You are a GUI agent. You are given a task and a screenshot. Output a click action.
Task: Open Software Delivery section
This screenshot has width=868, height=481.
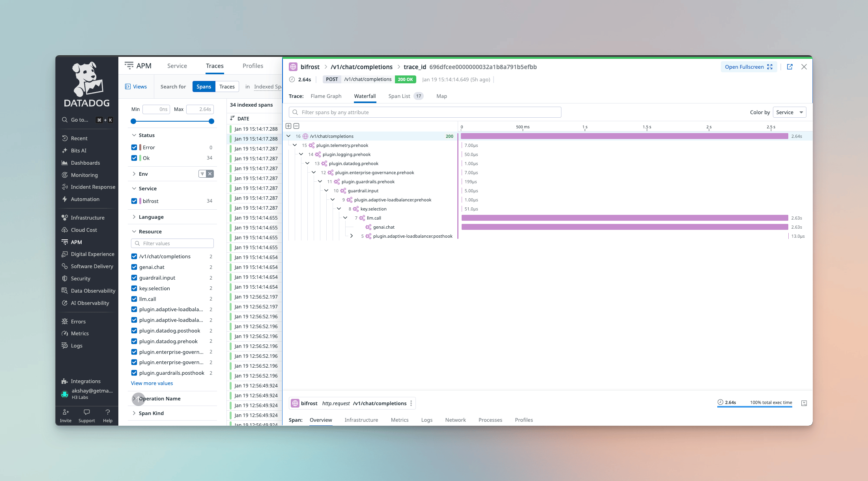92,266
